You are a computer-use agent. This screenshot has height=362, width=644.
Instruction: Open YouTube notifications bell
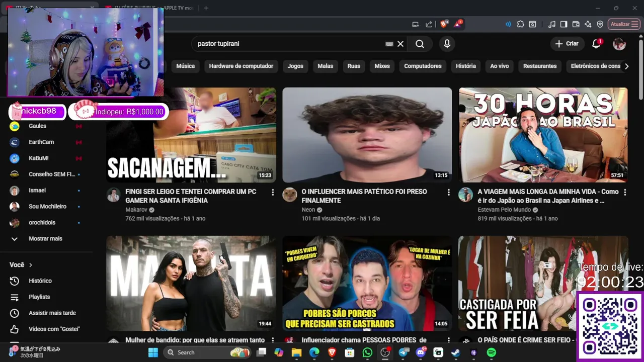tap(596, 44)
